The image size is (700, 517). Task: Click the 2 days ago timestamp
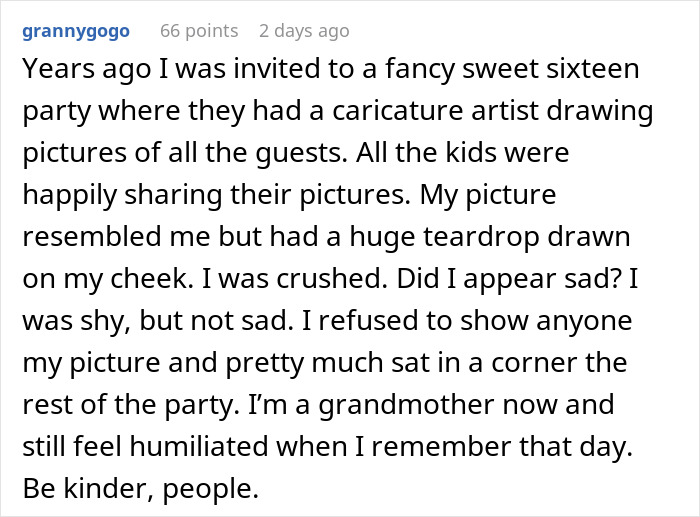coord(304,31)
